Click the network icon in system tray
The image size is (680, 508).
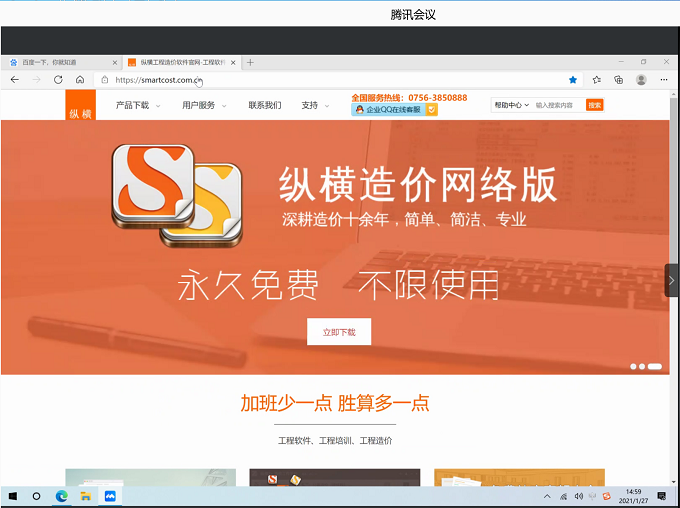(563, 496)
